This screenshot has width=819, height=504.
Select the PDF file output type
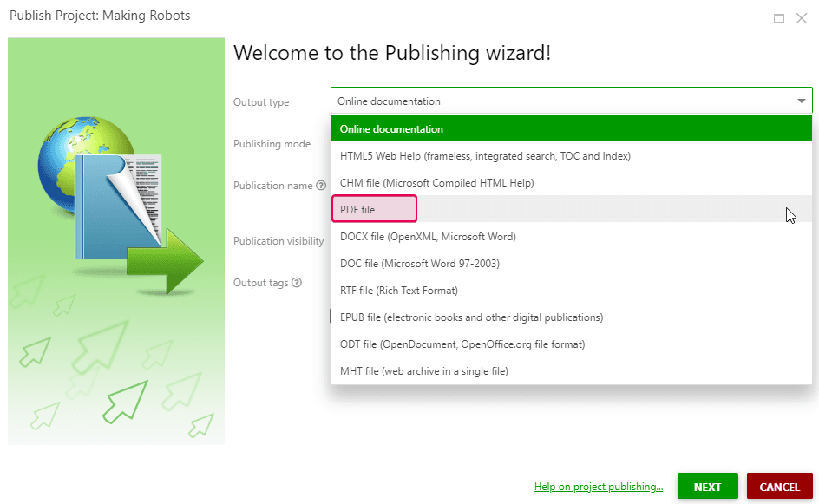[373, 208]
